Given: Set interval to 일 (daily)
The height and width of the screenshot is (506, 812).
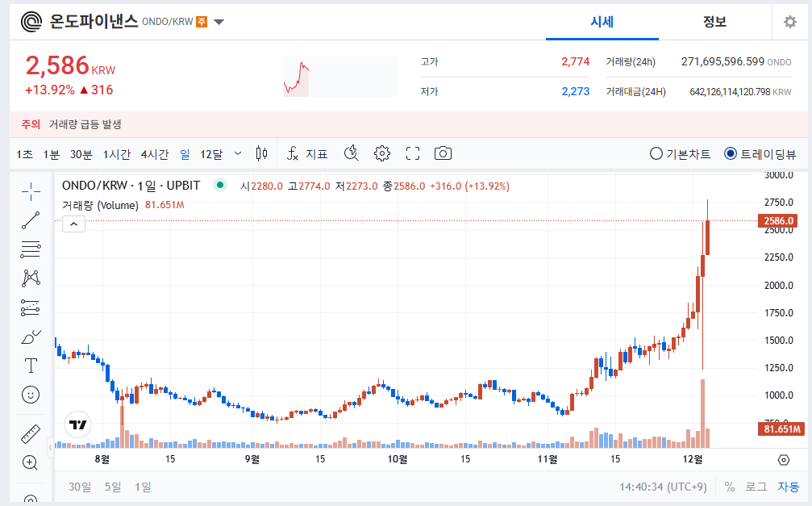Looking at the screenshot, I should (185, 154).
